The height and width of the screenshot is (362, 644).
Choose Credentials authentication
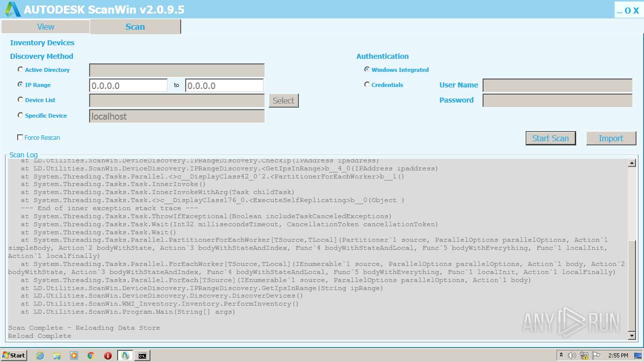click(367, 84)
